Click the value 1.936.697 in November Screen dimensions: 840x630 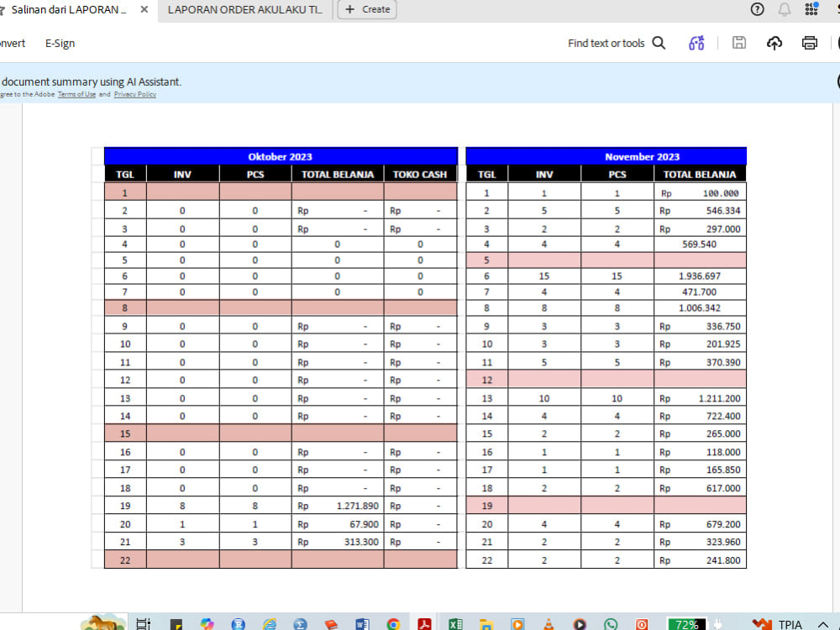tap(699, 276)
